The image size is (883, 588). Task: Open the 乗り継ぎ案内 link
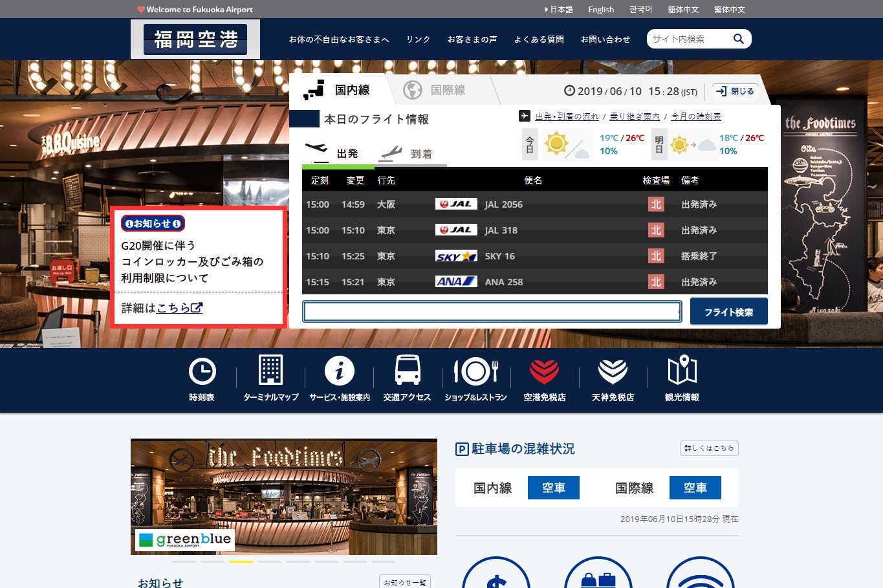tap(635, 116)
